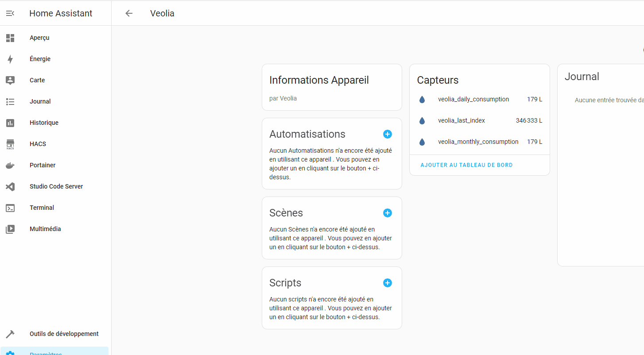644x355 pixels.
Task: Click the Capteurs card heading
Action: (x=438, y=81)
